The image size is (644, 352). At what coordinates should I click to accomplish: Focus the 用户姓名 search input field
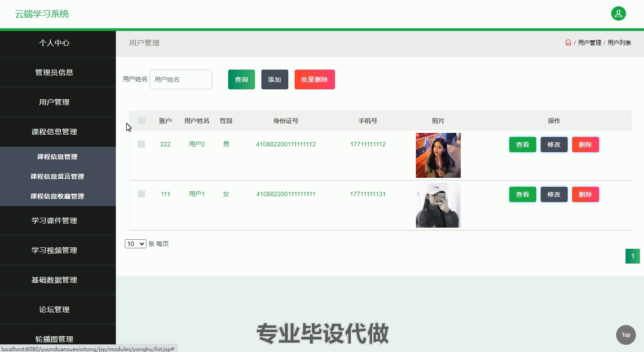click(x=181, y=79)
